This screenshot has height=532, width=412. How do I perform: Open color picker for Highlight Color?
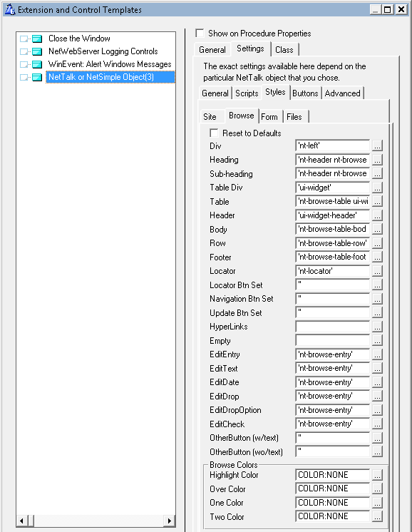[377, 475]
